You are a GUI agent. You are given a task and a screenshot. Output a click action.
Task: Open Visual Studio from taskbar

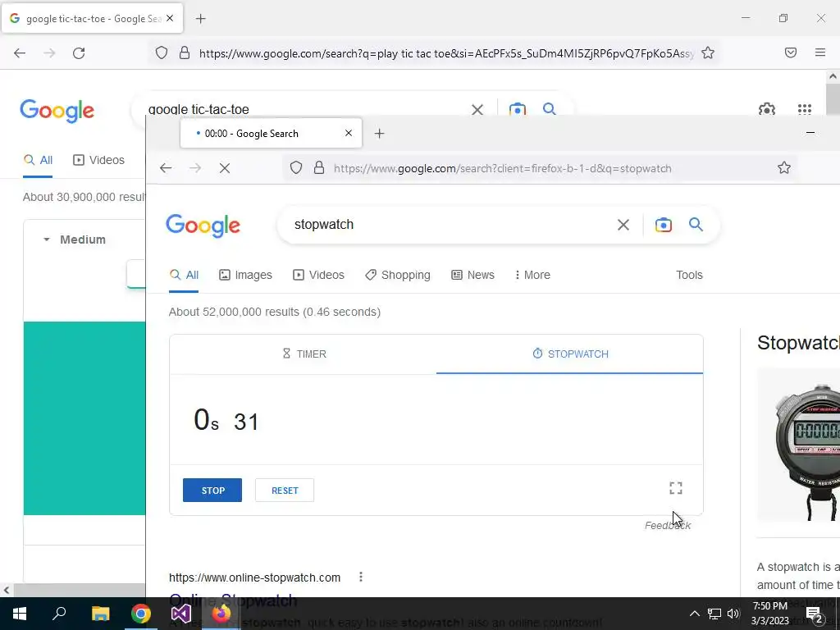pyautogui.click(x=181, y=614)
